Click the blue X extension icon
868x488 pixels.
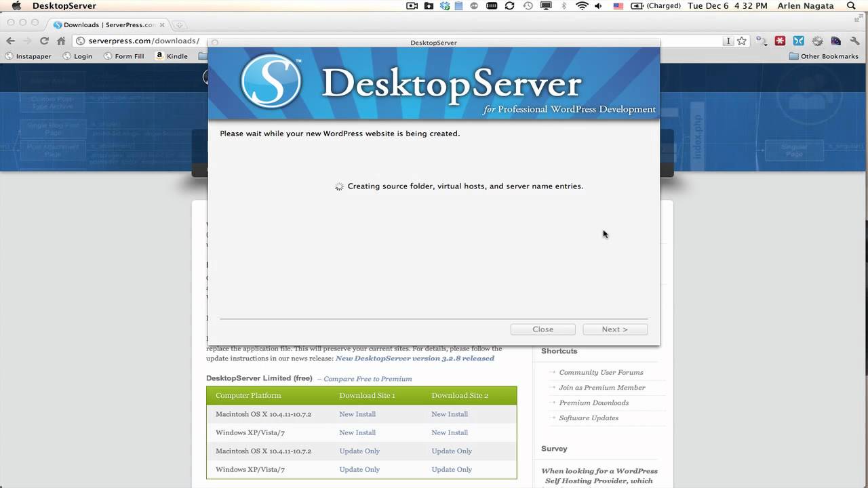coord(799,41)
